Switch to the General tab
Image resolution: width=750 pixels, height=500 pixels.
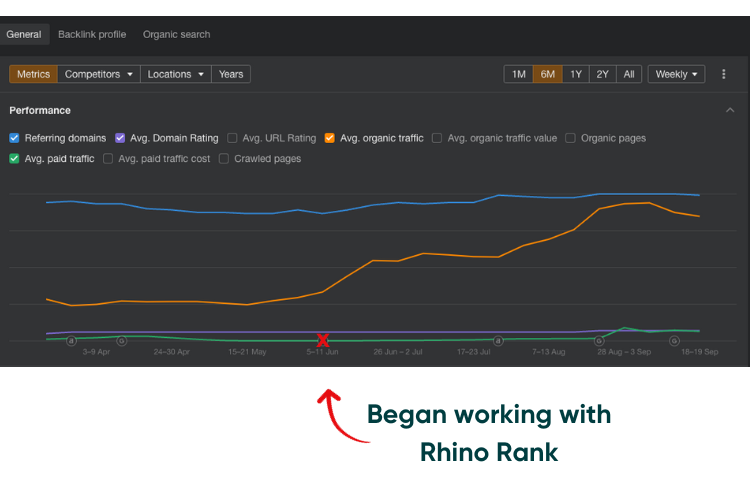[x=24, y=34]
